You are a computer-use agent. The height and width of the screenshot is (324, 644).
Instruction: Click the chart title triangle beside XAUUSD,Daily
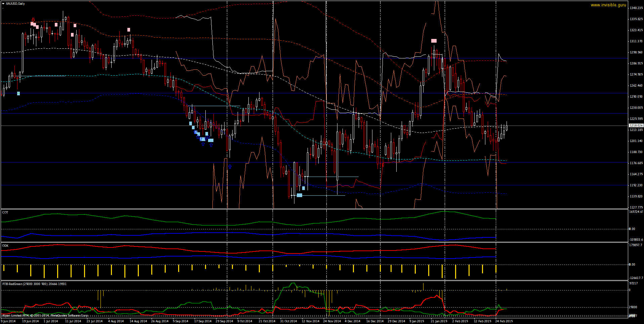coord(4,4)
